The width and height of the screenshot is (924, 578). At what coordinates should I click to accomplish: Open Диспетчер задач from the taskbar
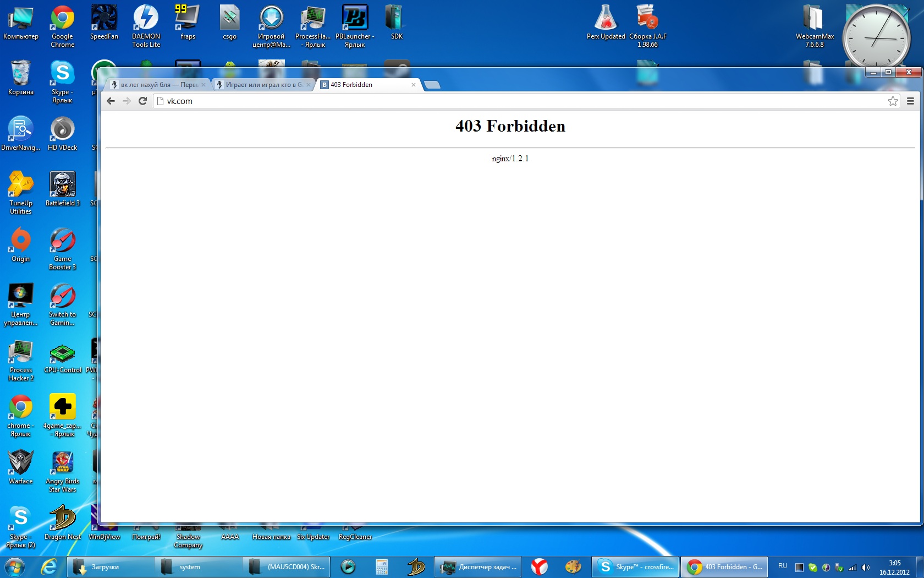tap(479, 566)
